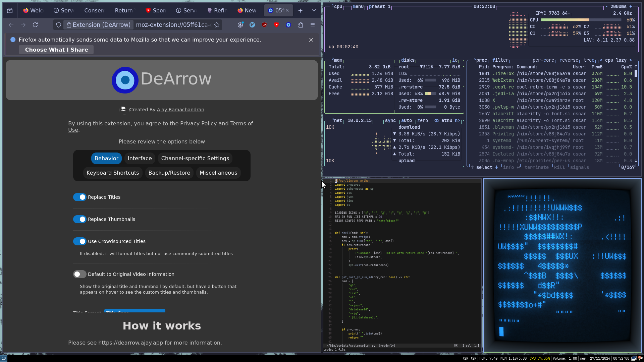Select the Behavior options tab
This screenshot has height=362, width=644.
[x=106, y=159]
